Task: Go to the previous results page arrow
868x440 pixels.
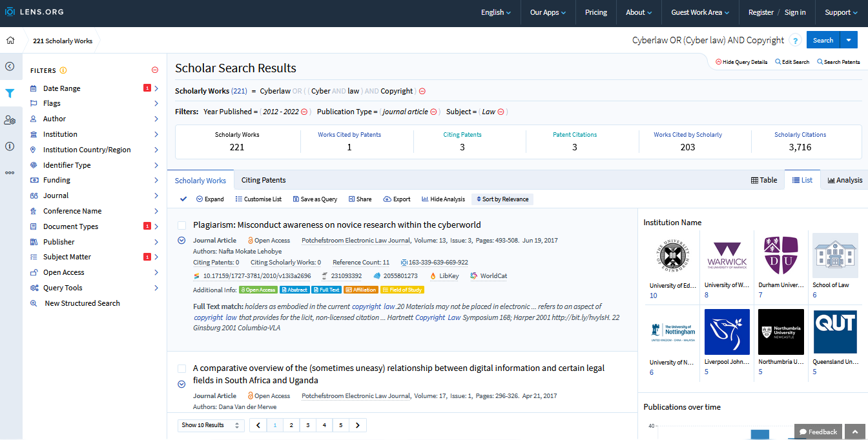Action: (258, 425)
